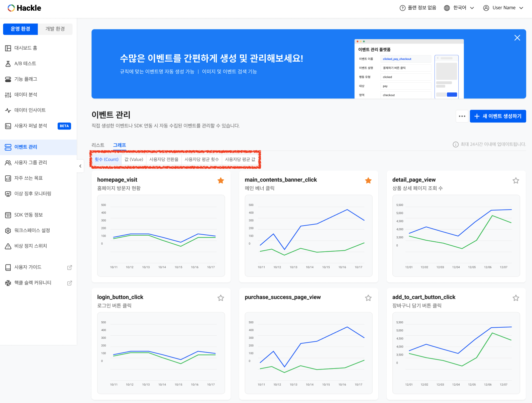Screen dimensions: 532x403
Task: Click detail_page_view chart
Action: coord(456,236)
